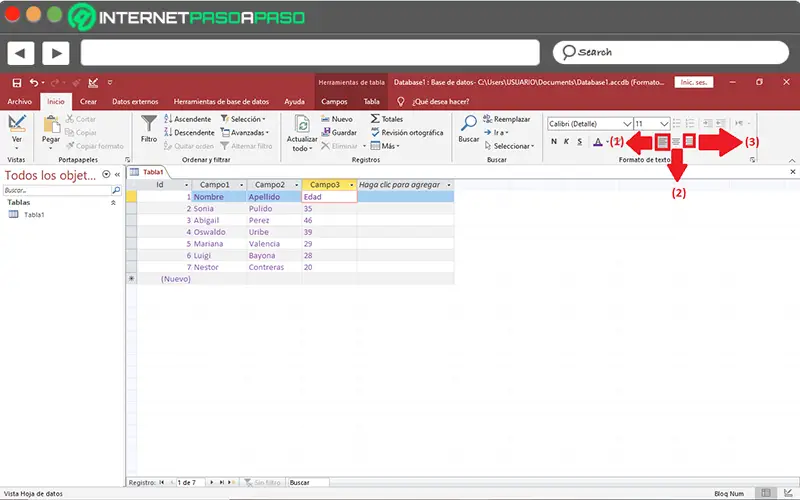
Task: Open the Ir a dropdown
Action: point(496,133)
